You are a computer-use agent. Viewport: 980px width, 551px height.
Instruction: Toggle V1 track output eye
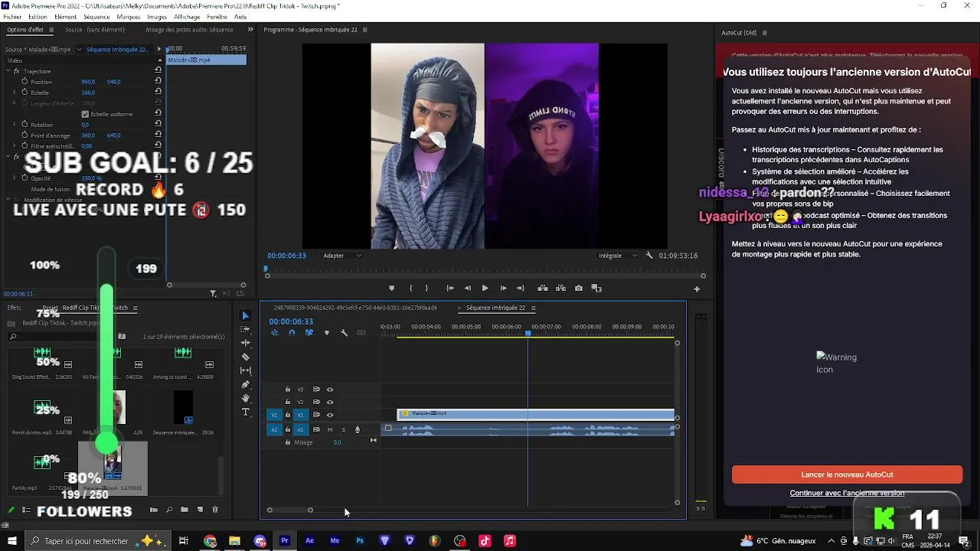point(330,415)
